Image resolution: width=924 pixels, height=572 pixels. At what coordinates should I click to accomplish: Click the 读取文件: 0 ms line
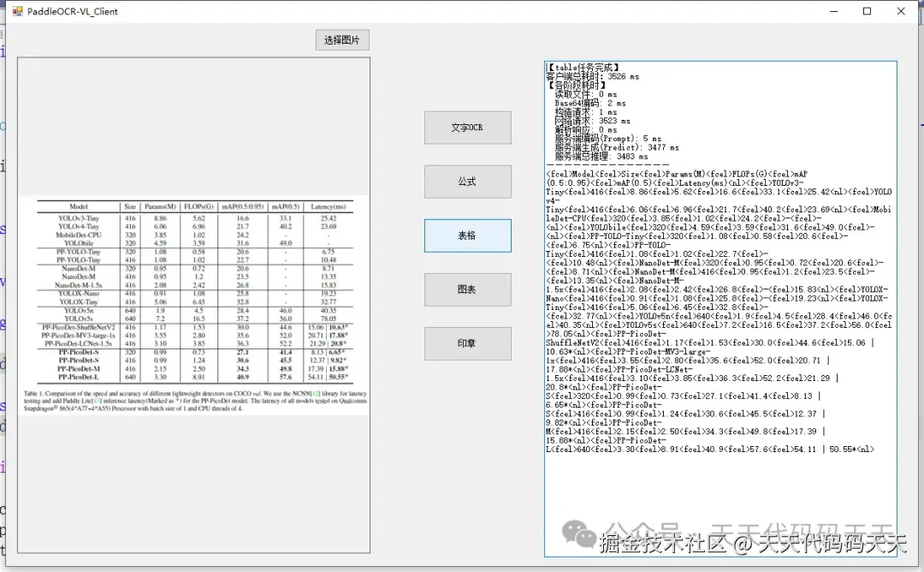point(586,94)
